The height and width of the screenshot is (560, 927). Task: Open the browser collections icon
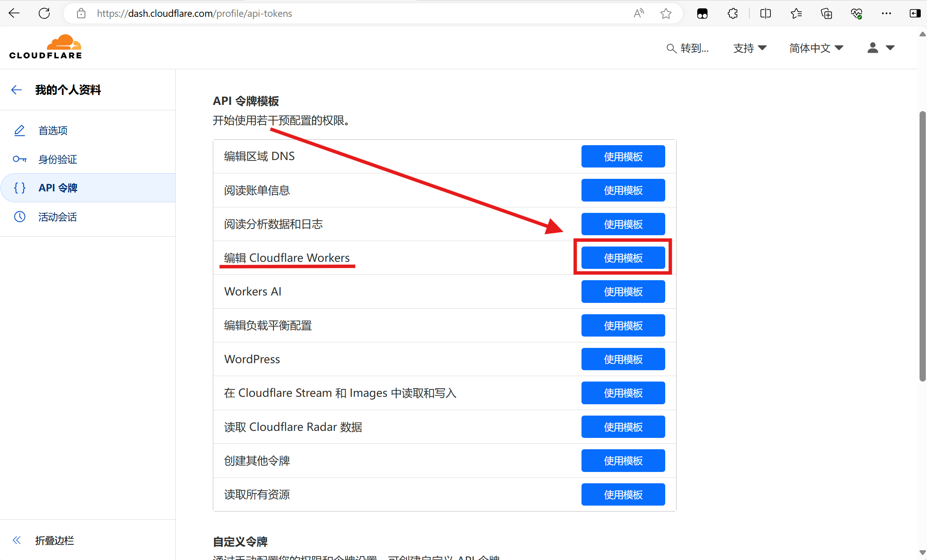coord(826,14)
